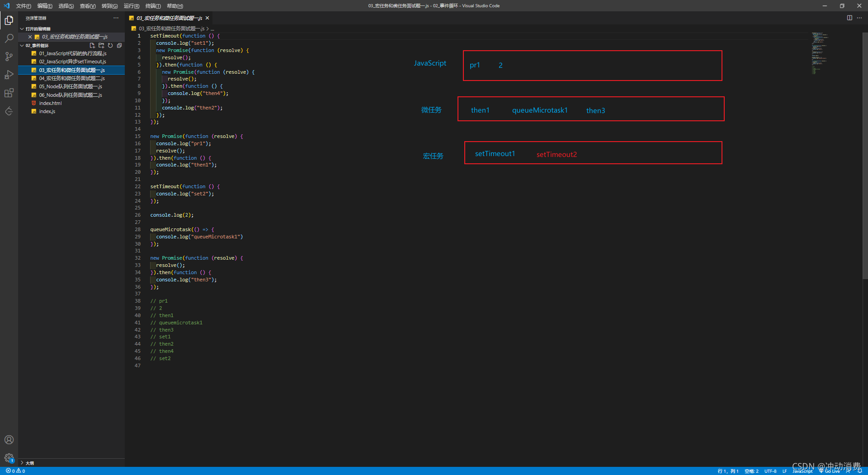Screen dimensions: 868x475
Task: Click the New Folder icon in explorer
Action: pyautogui.click(x=101, y=46)
